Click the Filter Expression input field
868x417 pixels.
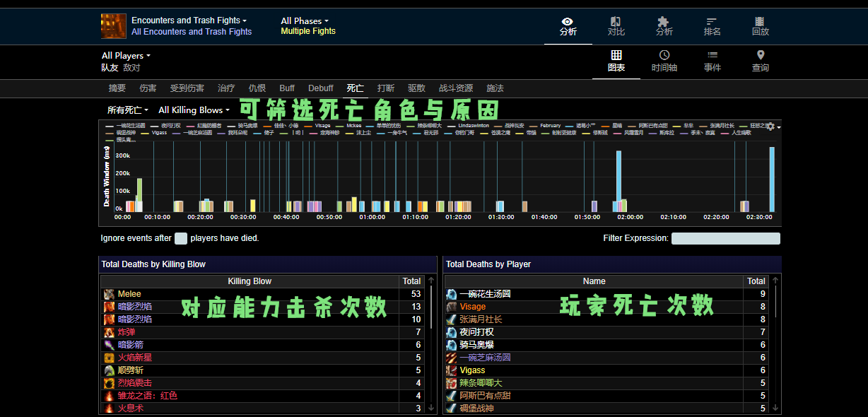coord(725,239)
